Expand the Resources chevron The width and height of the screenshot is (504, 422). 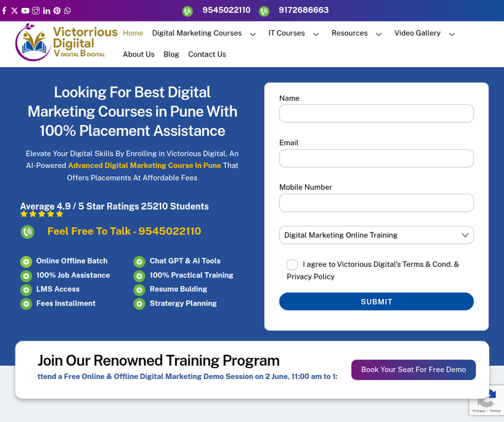pyautogui.click(x=379, y=34)
